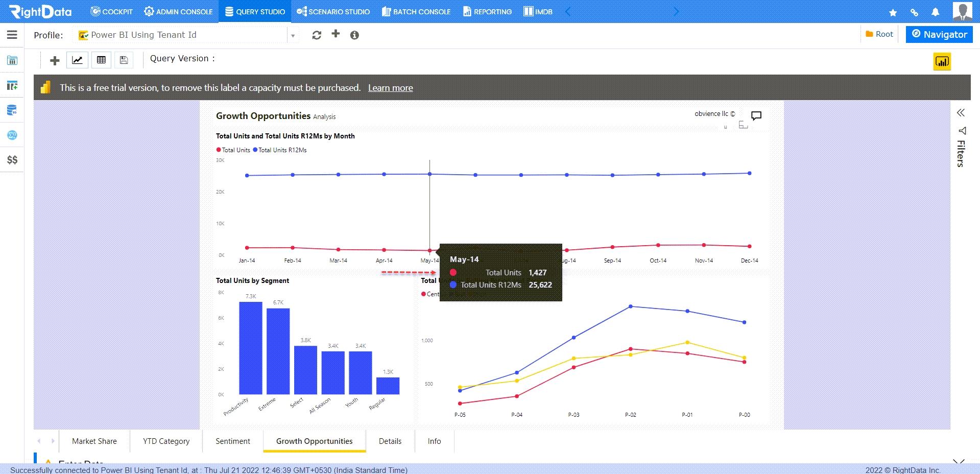980x474 pixels.
Task: Open the notifications bell icon
Action: [x=935, y=12]
